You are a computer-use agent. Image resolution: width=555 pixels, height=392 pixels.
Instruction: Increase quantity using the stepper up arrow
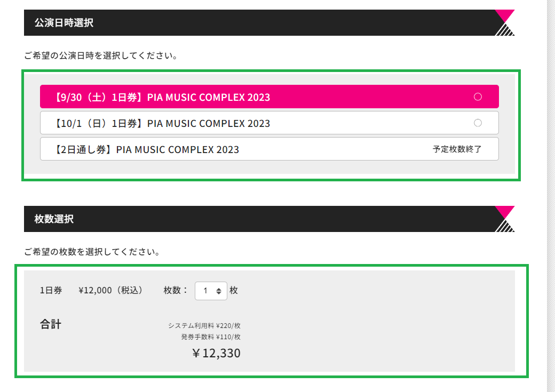[x=219, y=288]
